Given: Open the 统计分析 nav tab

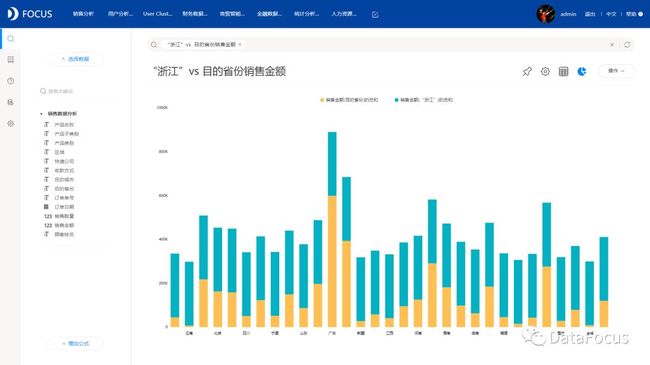Looking at the screenshot, I should tap(307, 14).
